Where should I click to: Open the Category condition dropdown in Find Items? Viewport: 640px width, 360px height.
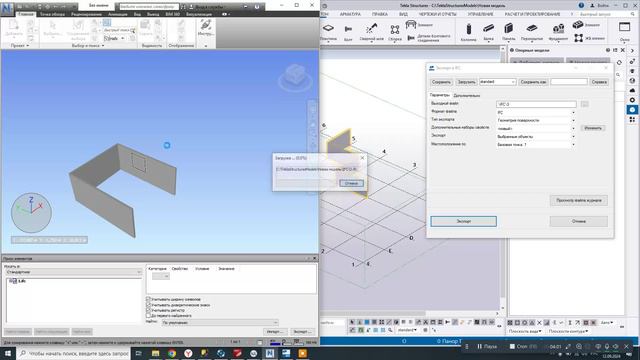(160, 276)
